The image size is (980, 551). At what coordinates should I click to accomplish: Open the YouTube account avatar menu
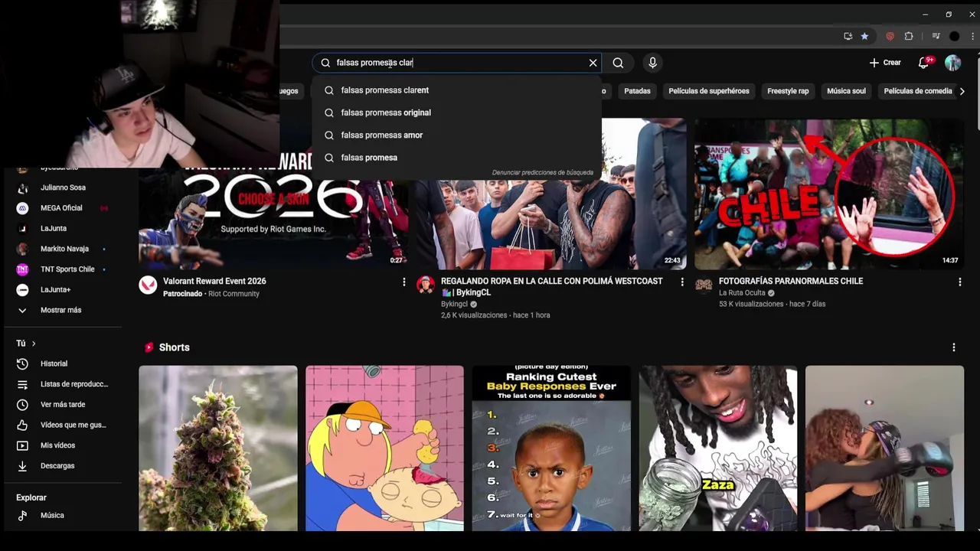(x=952, y=63)
